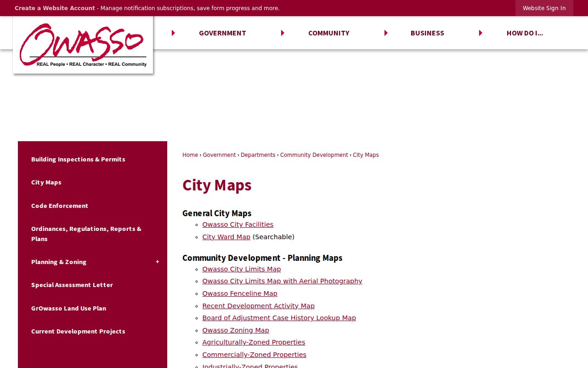Open the How Do I... menu
588x368 pixels.
click(x=525, y=33)
